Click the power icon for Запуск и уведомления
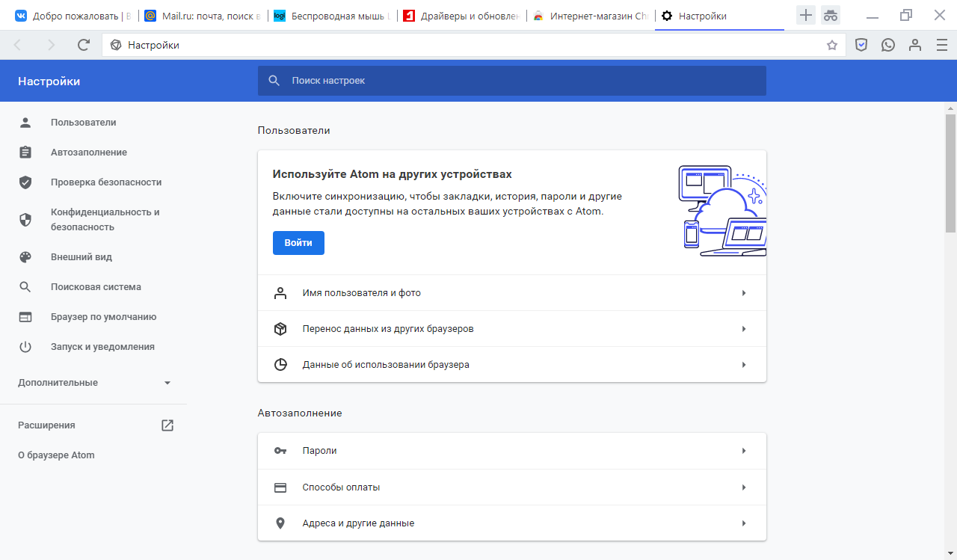The height and width of the screenshot is (560, 957). click(25, 346)
